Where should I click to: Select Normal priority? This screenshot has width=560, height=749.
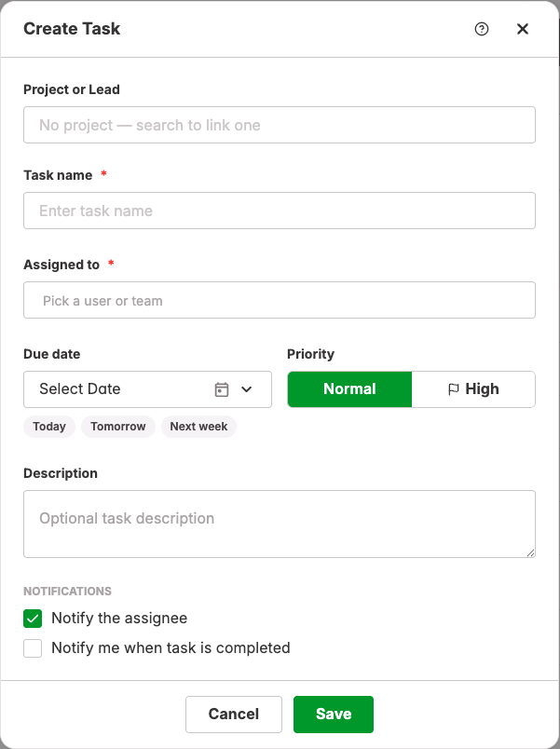click(349, 389)
